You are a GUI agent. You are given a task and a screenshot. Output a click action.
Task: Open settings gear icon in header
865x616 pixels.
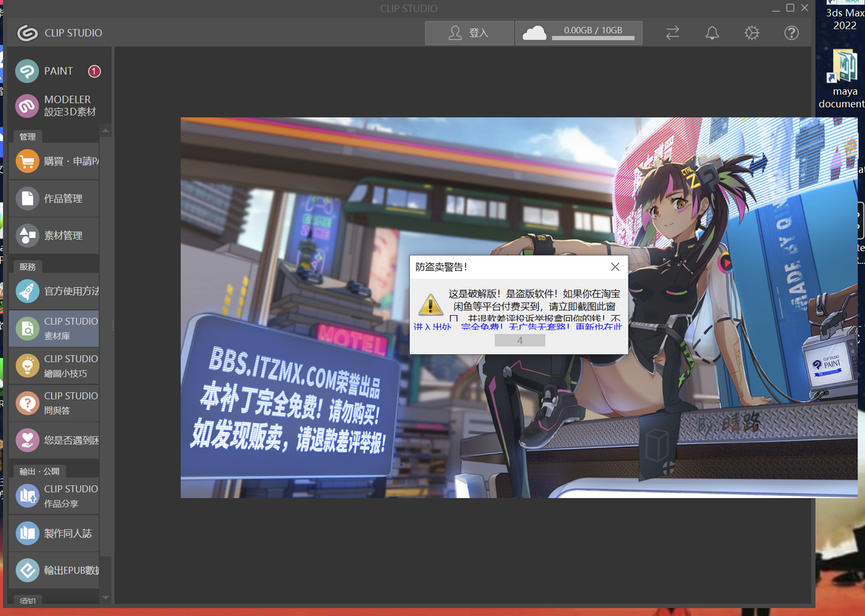click(x=752, y=33)
